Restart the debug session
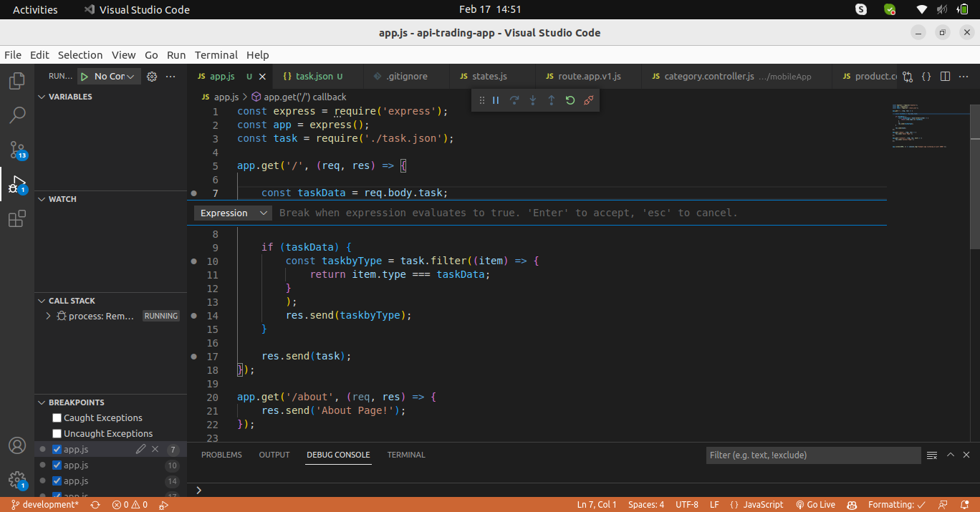 point(570,100)
